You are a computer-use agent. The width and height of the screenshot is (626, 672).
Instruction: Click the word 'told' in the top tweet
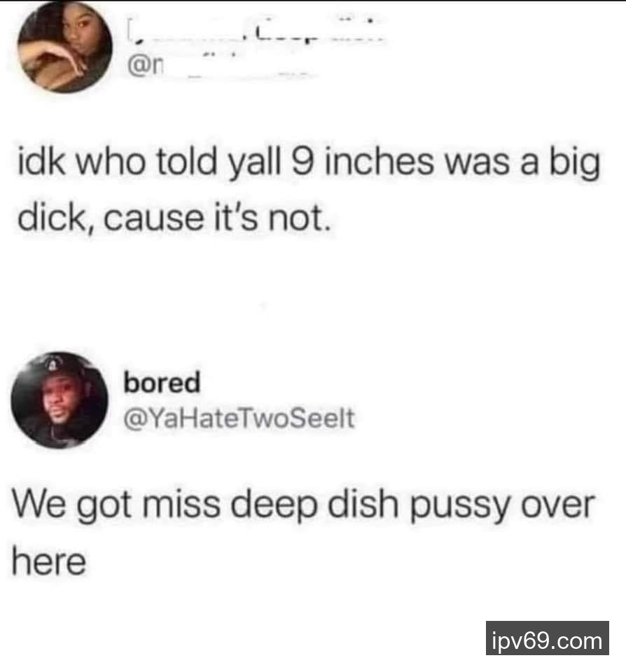[x=186, y=162]
